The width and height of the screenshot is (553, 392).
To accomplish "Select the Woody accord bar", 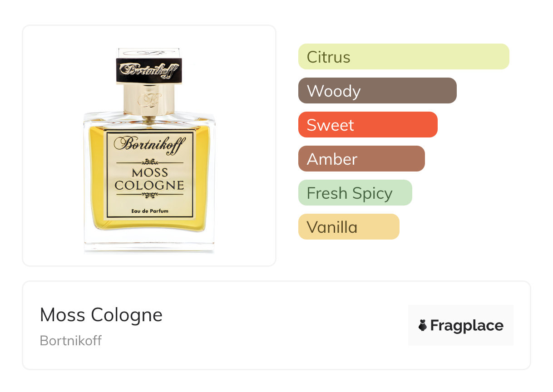I will point(377,91).
